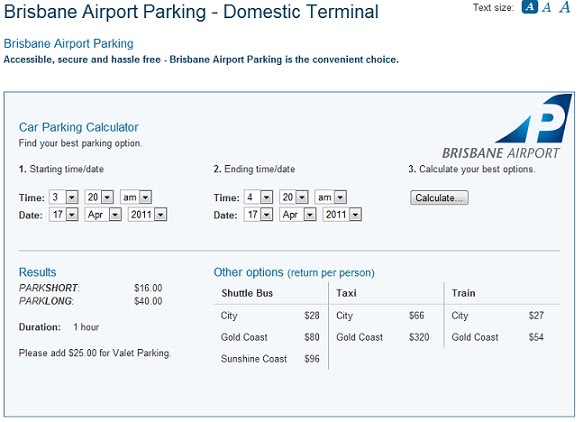Click the Car Parking Calculator heading
Image resolution: width=583 pixels, height=422 pixels.
point(79,127)
